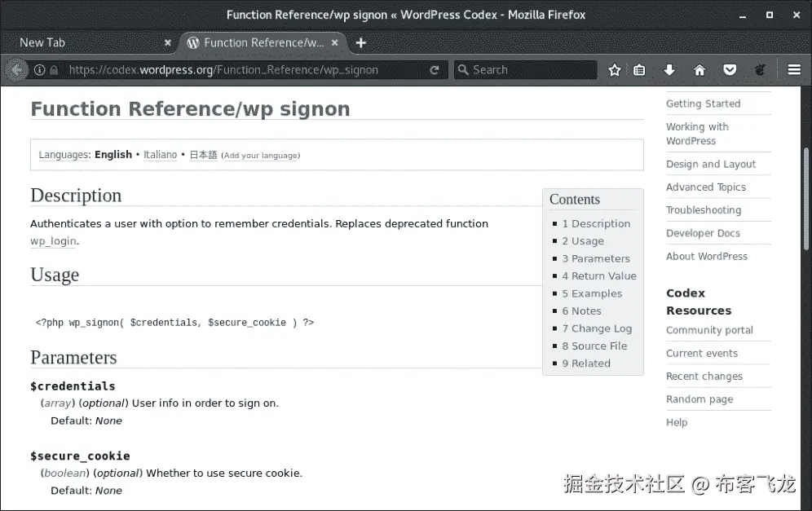Jump to 1 Description in Contents
Image resolution: width=812 pixels, height=511 pixels.
(596, 223)
